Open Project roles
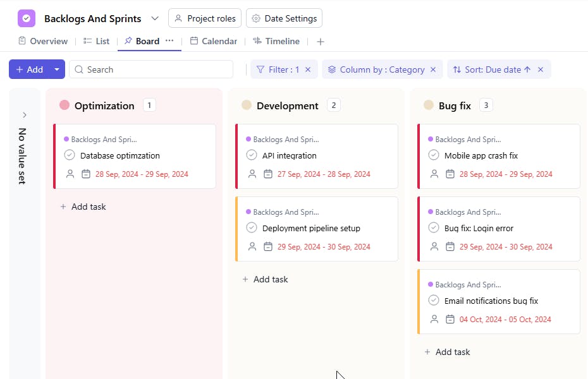 click(x=205, y=18)
